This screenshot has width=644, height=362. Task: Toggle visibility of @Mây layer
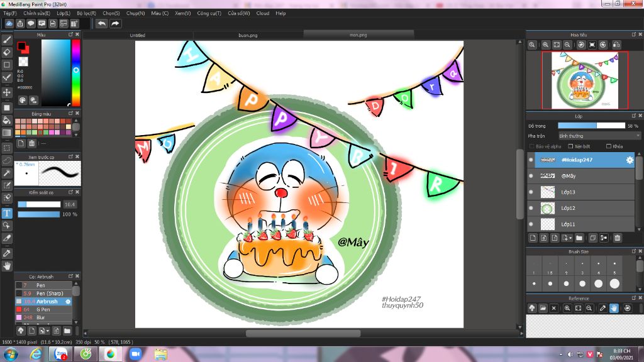point(531,176)
